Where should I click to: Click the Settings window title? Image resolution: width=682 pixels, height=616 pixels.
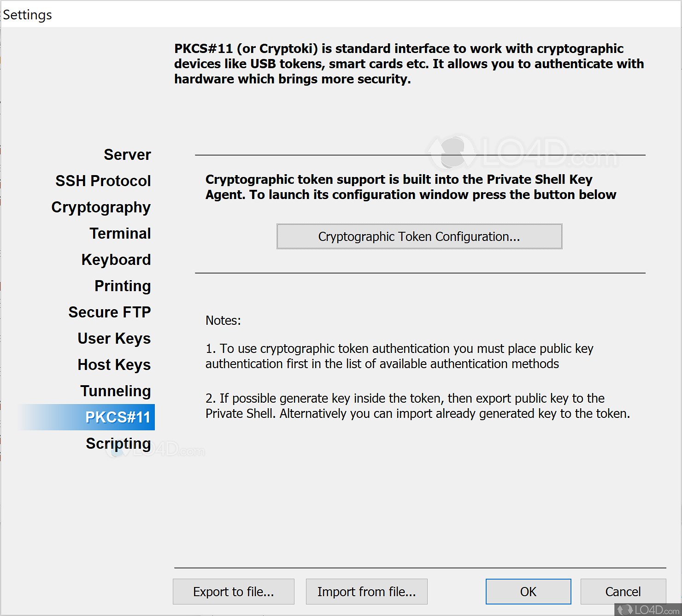click(28, 15)
